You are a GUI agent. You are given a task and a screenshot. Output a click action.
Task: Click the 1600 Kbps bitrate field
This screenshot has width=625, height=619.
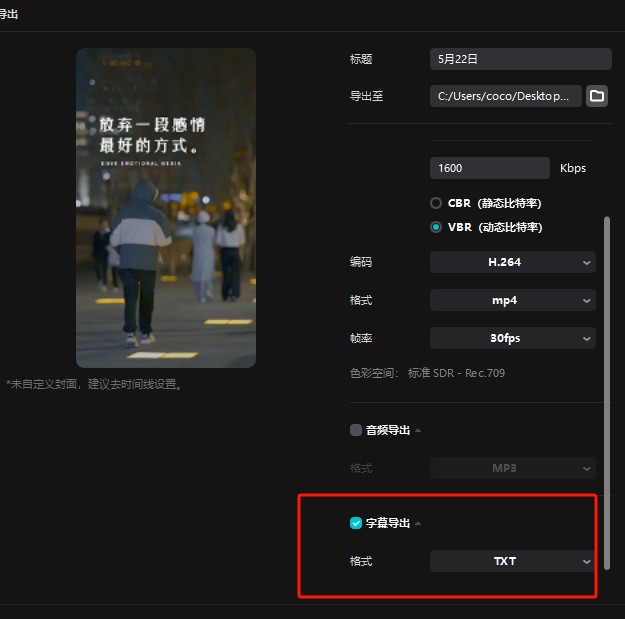coord(489,168)
